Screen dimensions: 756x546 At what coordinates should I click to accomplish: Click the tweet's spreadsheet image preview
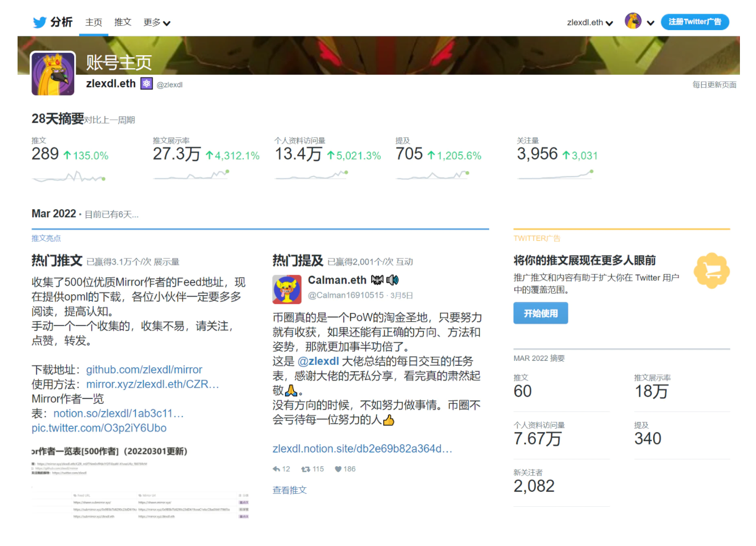[140, 482]
